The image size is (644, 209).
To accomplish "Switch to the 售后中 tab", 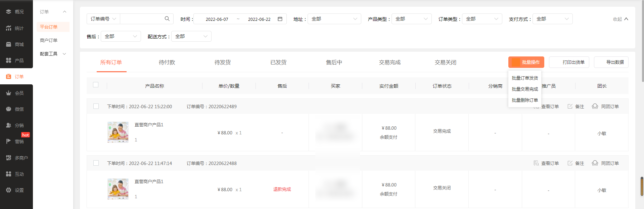I will tap(334, 62).
